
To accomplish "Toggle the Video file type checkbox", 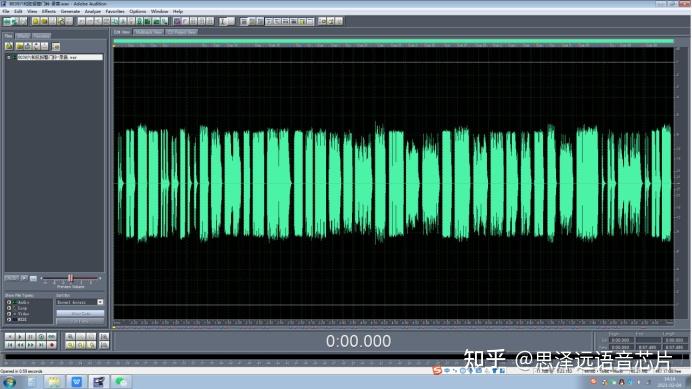I will [x=9, y=314].
